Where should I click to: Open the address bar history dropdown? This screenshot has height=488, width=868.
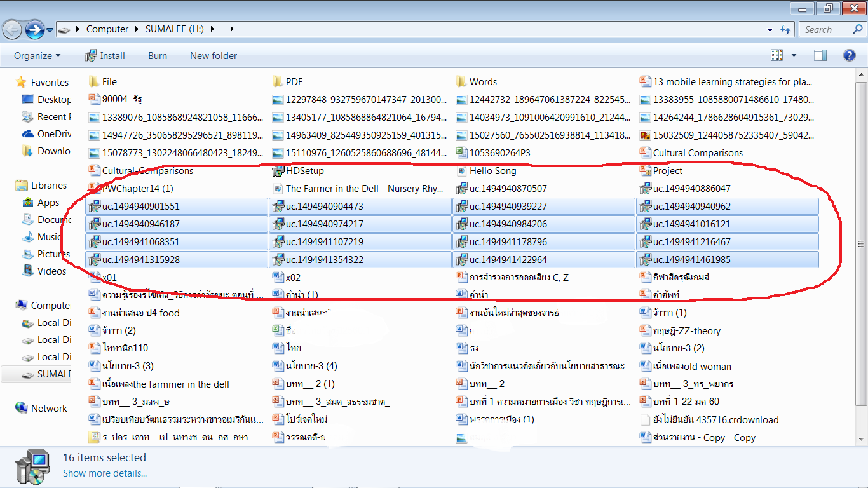point(770,29)
